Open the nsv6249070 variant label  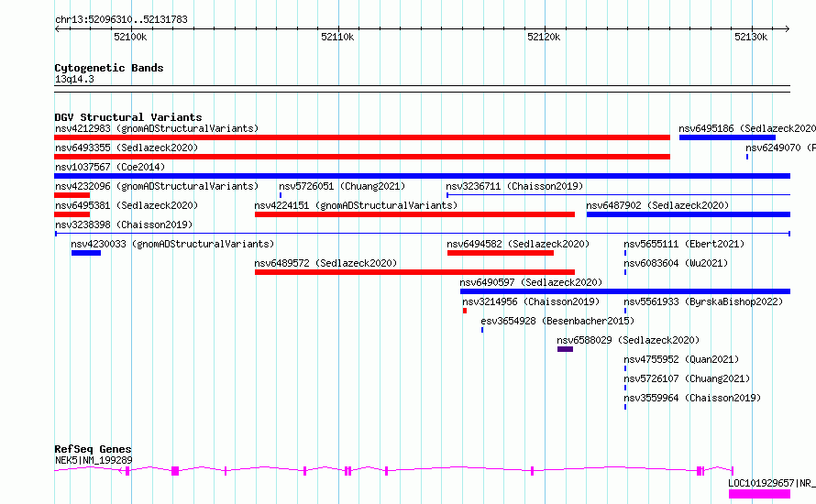tap(780, 148)
